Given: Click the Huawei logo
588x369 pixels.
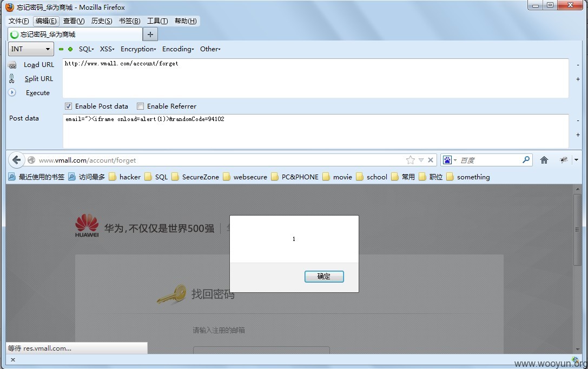Looking at the screenshot, I should click(x=87, y=225).
